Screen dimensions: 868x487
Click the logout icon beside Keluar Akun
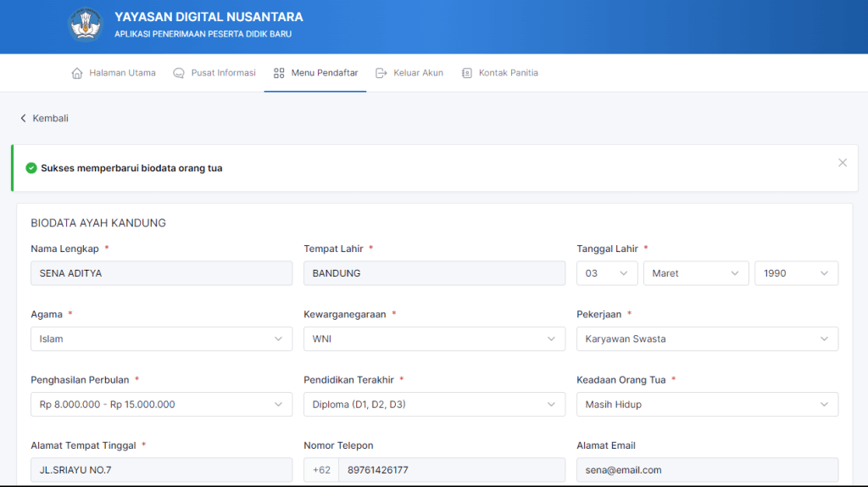pos(381,73)
